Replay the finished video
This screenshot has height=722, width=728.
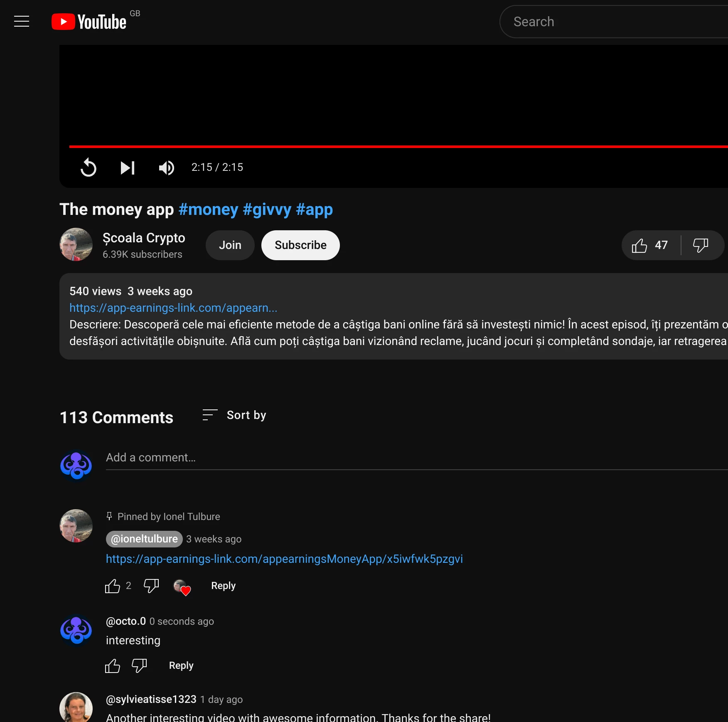pyautogui.click(x=88, y=168)
